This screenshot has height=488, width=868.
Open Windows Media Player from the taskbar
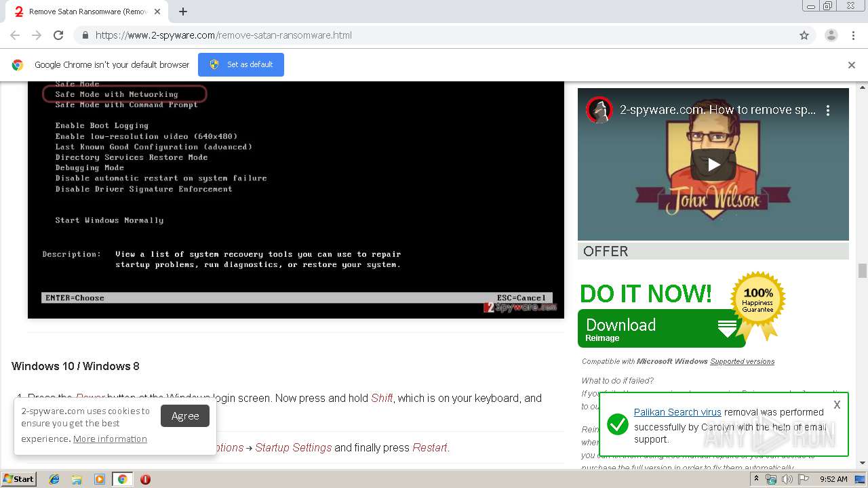pyautogui.click(x=100, y=479)
